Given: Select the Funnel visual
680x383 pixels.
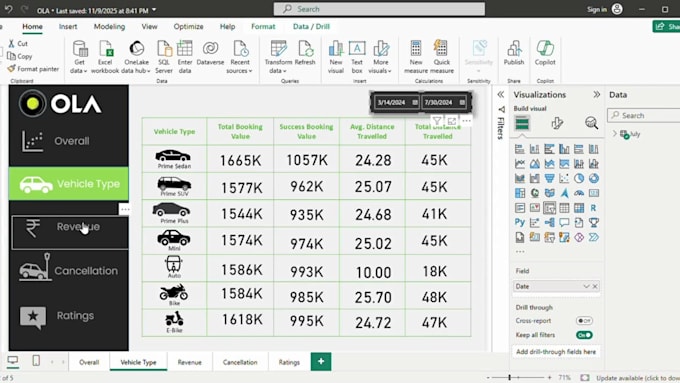Looking at the screenshot, I should [549, 178].
